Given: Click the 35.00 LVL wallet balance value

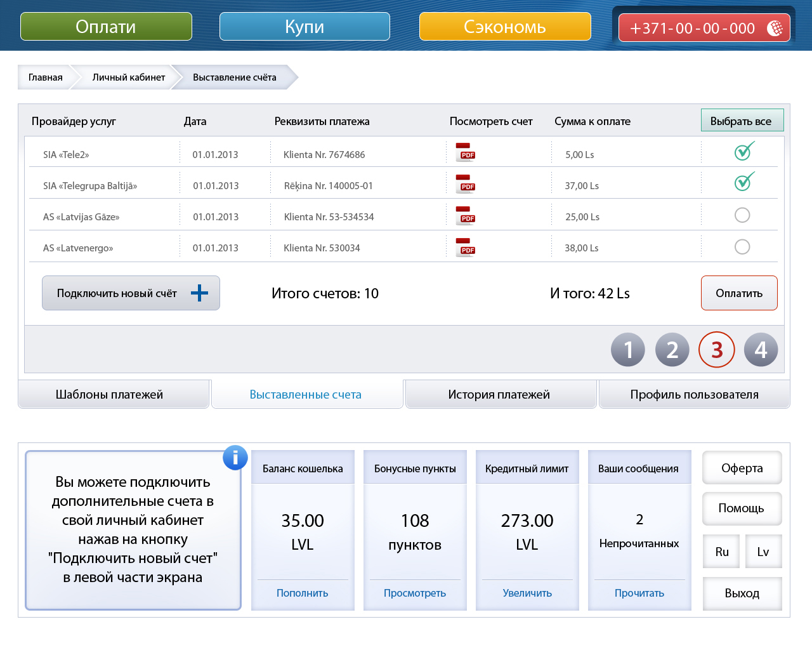Looking at the screenshot, I should (x=303, y=533).
